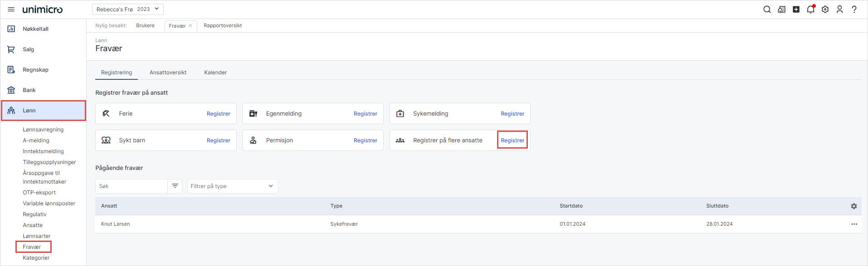
Task: Click Registrer for Sykemelding
Action: pyautogui.click(x=512, y=114)
